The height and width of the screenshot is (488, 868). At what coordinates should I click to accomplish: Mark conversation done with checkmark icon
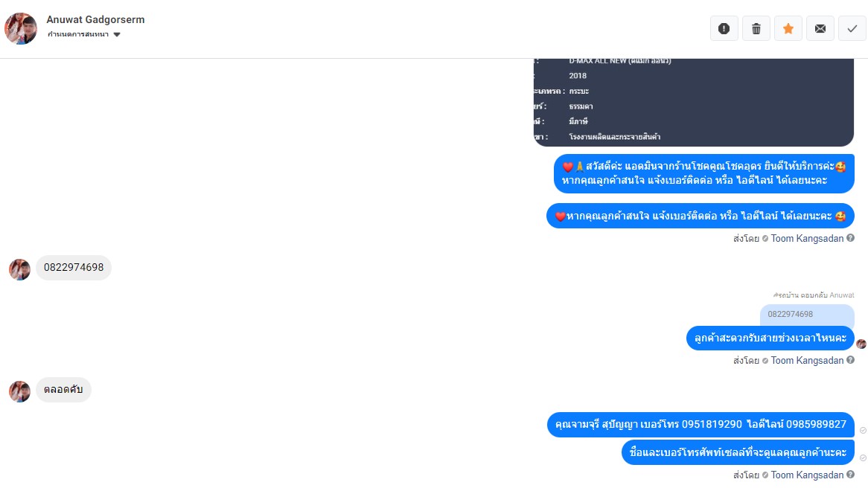tap(852, 29)
